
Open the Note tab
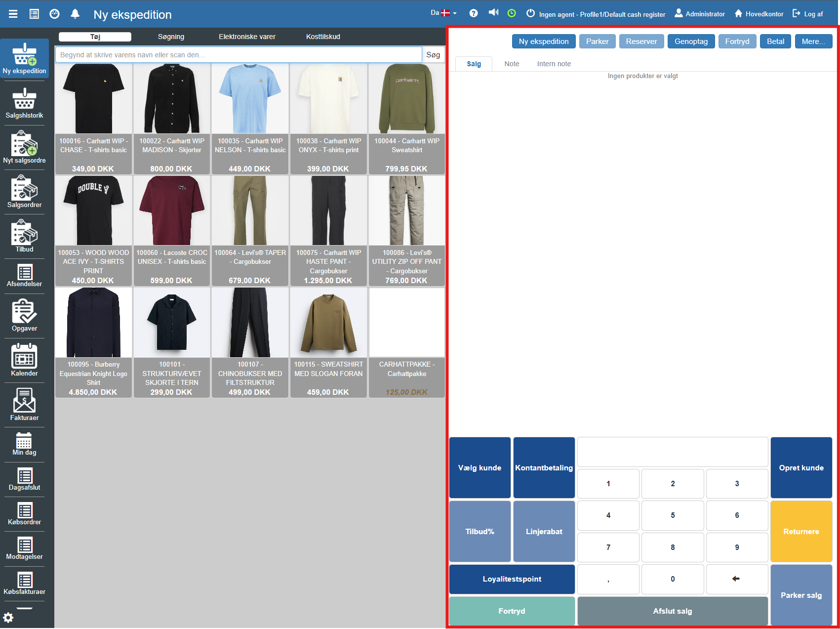pos(512,64)
